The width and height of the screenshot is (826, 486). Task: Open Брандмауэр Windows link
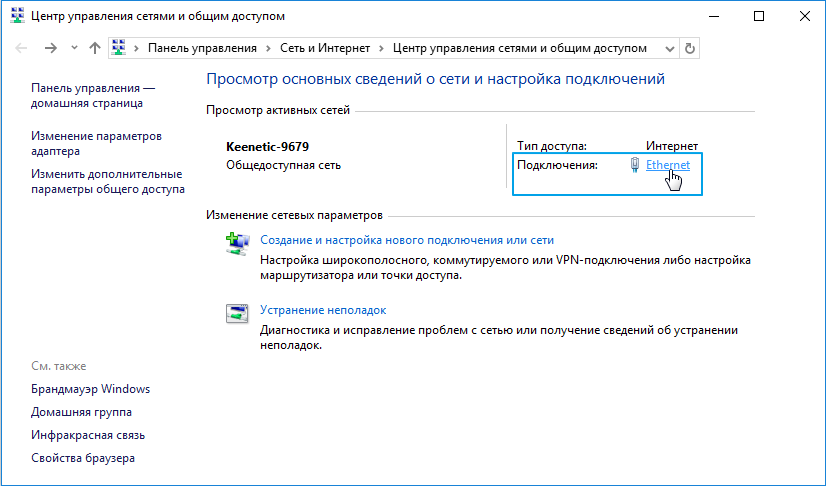click(91, 389)
